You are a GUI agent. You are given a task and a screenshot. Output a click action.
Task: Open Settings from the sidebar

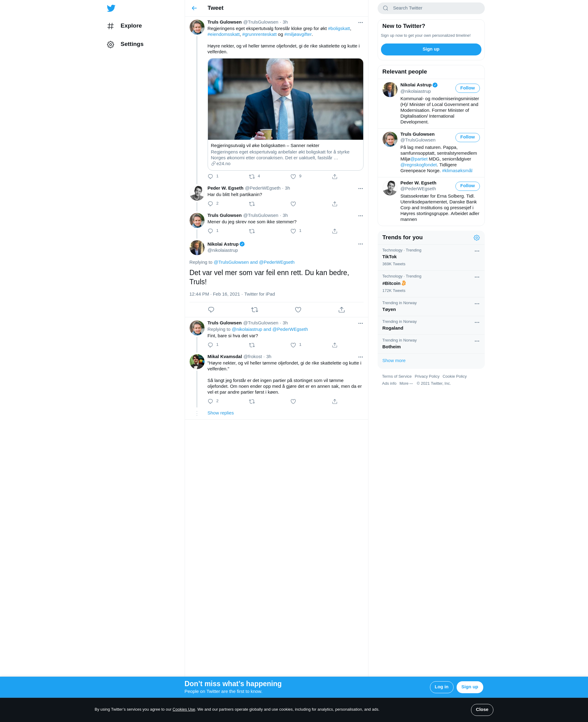point(125,44)
